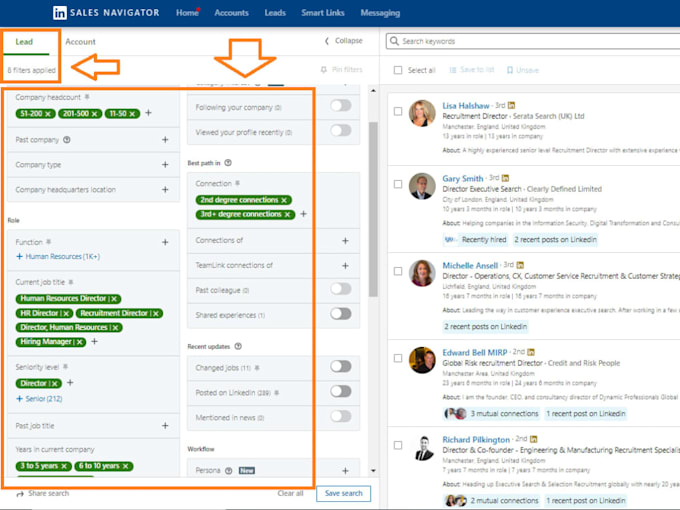Image resolution: width=680 pixels, height=510 pixels.
Task: Remove Human Resources Director job title
Action: (114, 299)
